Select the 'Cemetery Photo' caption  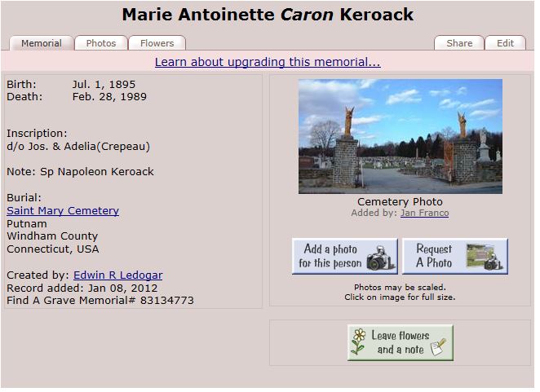(400, 201)
